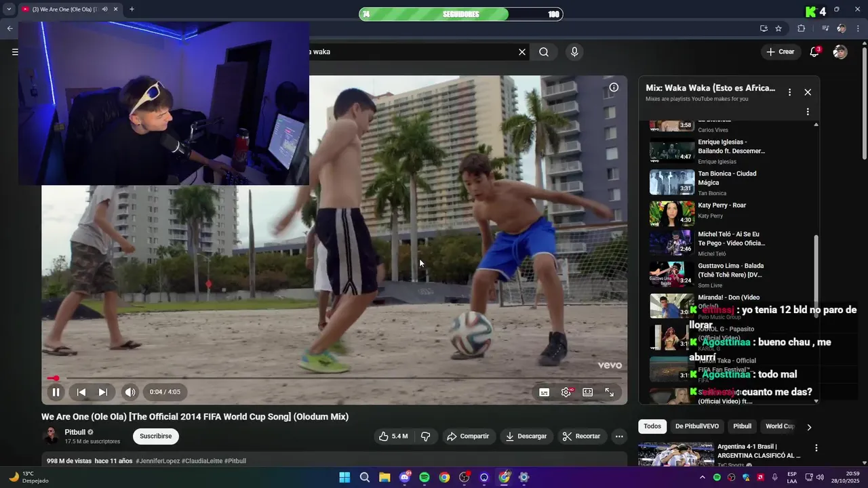Image resolution: width=868 pixels, height=488 pixels.
Task: Pause the video with the pause button
Action: (56, 392)
